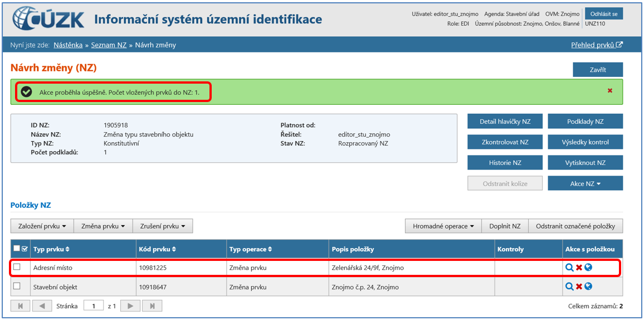Open the Hromadné operace dropdown

tap(443, 226)
